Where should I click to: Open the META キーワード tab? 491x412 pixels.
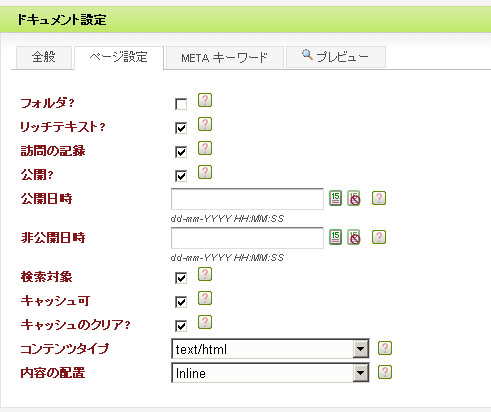coord(225,58)
